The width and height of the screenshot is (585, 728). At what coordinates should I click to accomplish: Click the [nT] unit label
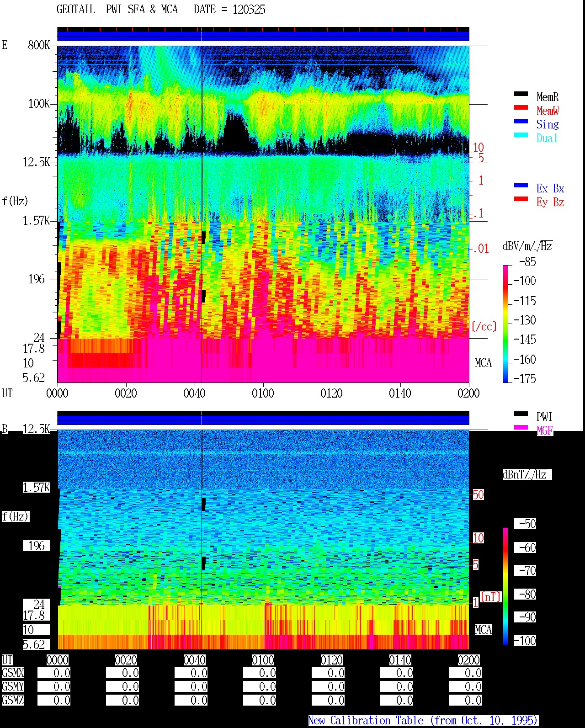(490, 597)
